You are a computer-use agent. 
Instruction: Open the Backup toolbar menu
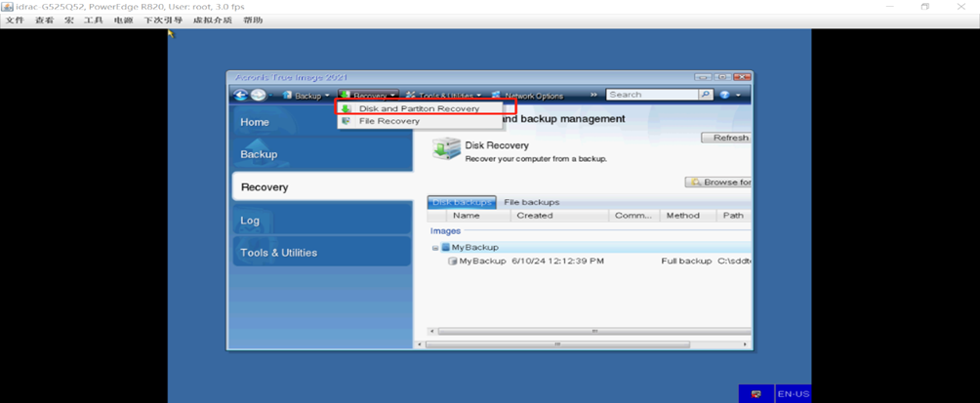pyautogui.click(x=306, y=96)
